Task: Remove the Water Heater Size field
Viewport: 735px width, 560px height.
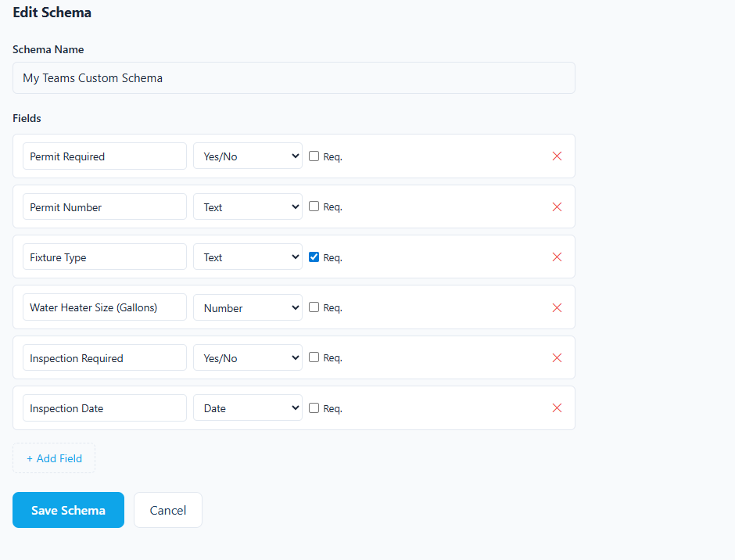Action: (x=557, y=307)
